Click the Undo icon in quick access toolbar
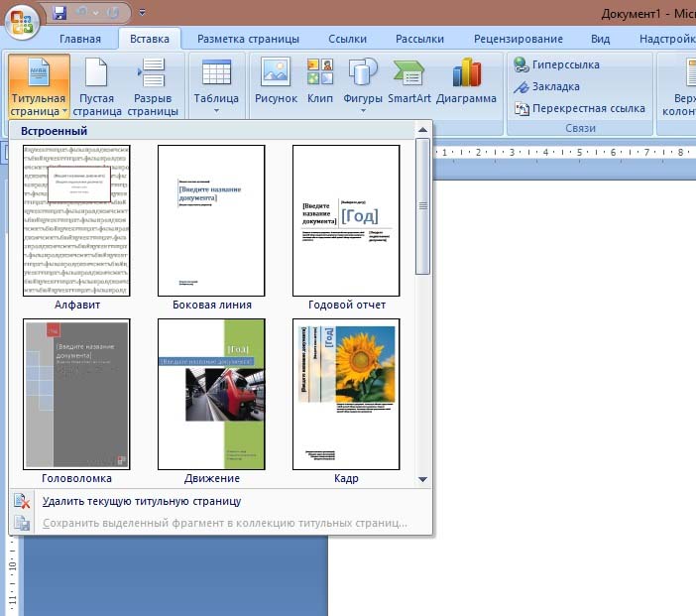This screenshot has height=616, width=696. coord(81,13)
